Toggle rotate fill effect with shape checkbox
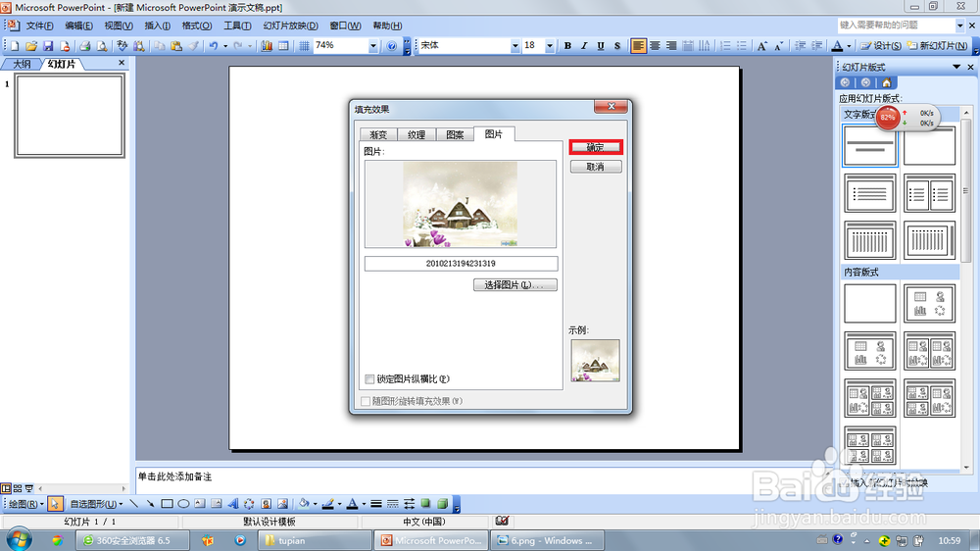980x551 pixels. [x=366, y=402]
